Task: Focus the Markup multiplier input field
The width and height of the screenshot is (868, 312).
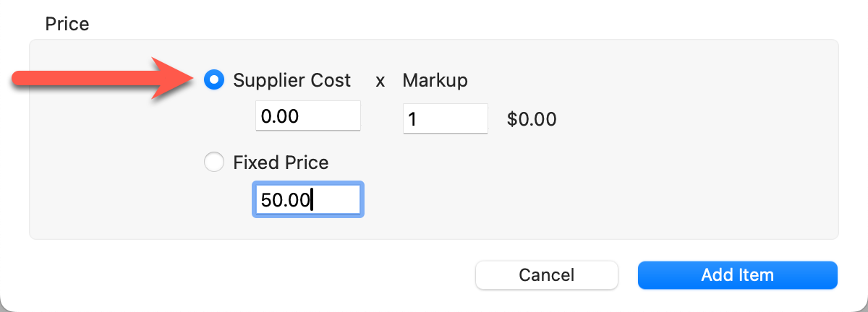Action: pos(446,118)
